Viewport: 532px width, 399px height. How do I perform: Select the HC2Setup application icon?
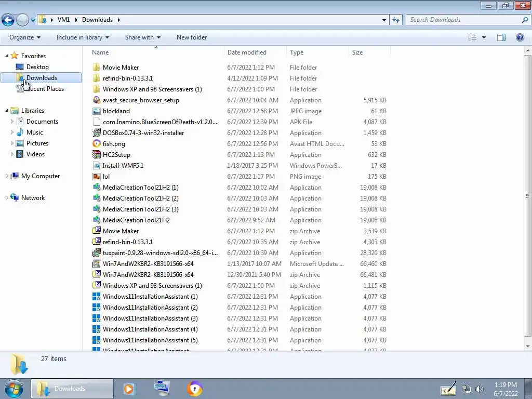click(96, 154)
